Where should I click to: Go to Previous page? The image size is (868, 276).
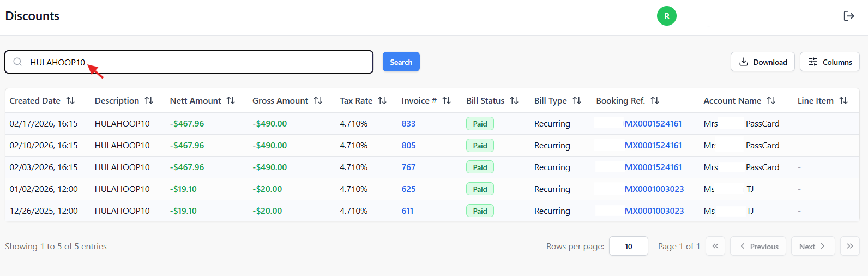click(758, 246)
